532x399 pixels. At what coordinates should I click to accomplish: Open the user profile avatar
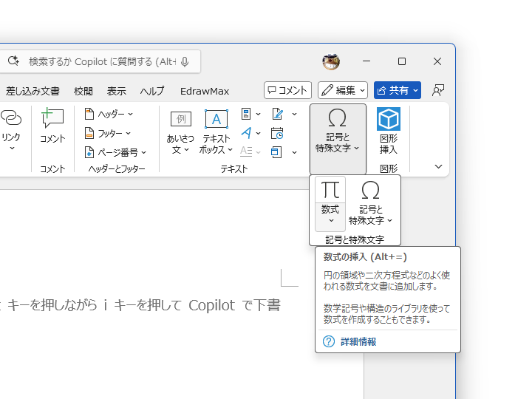pyautogui.click(x=331, y=61)
